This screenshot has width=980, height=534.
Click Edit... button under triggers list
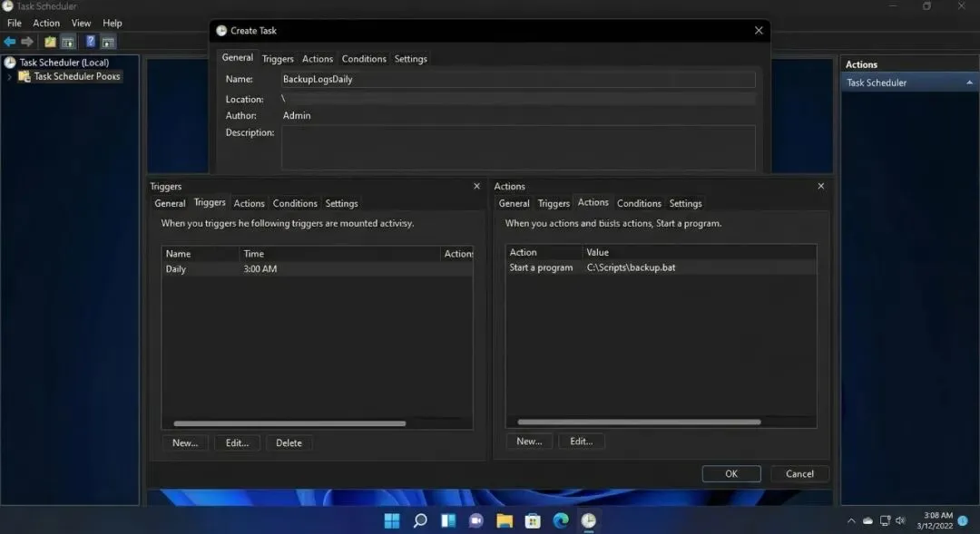click(x=237, y=442)
